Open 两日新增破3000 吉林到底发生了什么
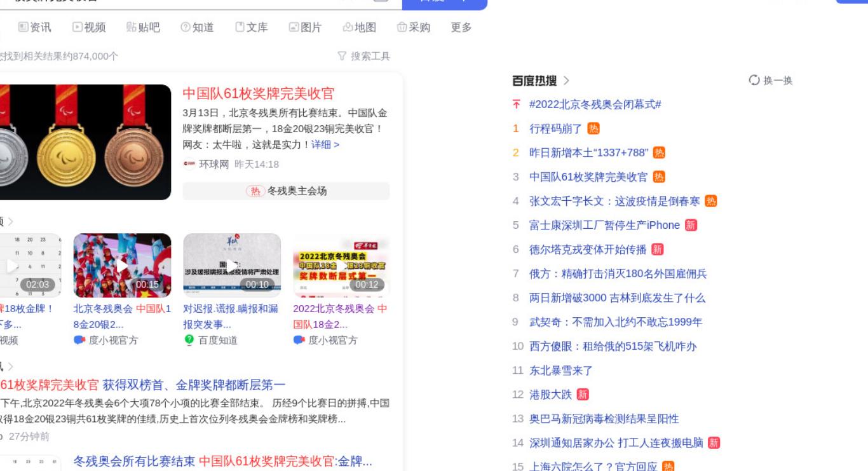 (618, 298)
